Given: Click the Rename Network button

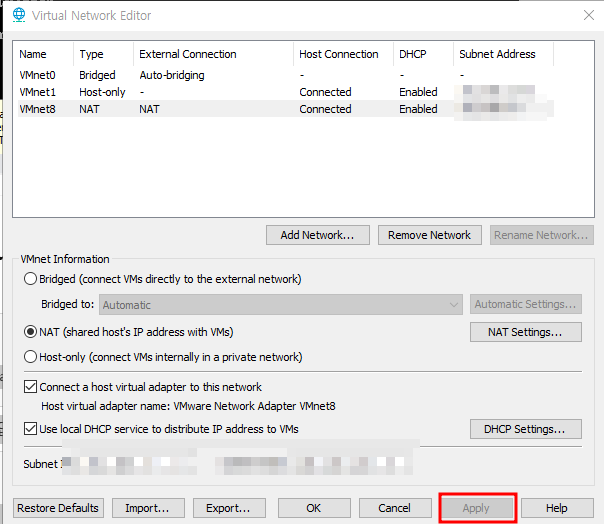Looking at the screenshot, I should 542,235.
